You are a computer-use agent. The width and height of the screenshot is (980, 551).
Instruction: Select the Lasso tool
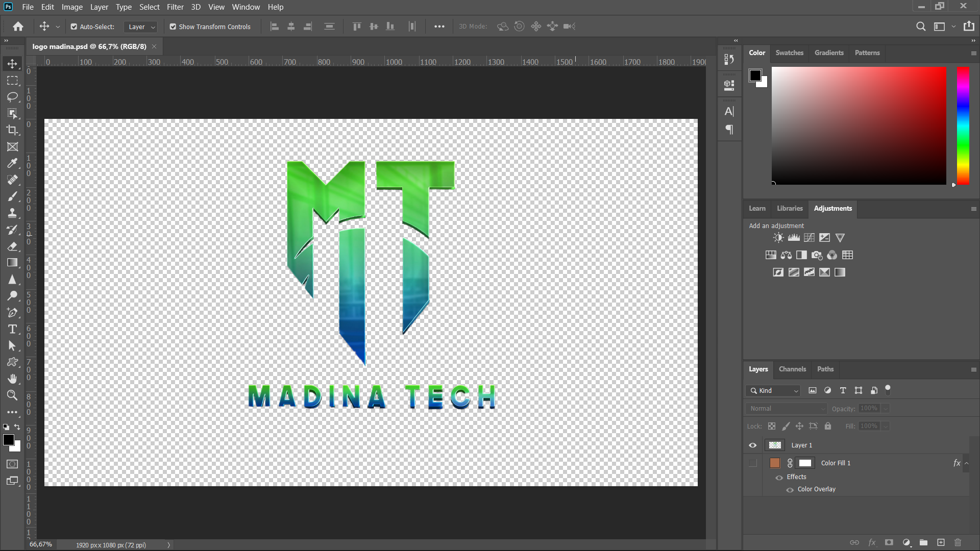pyautogui.click(x=12, y=97)
